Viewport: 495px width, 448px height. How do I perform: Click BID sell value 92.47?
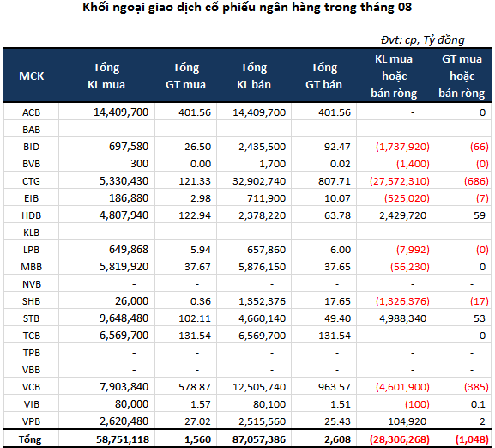pos(337,147)
